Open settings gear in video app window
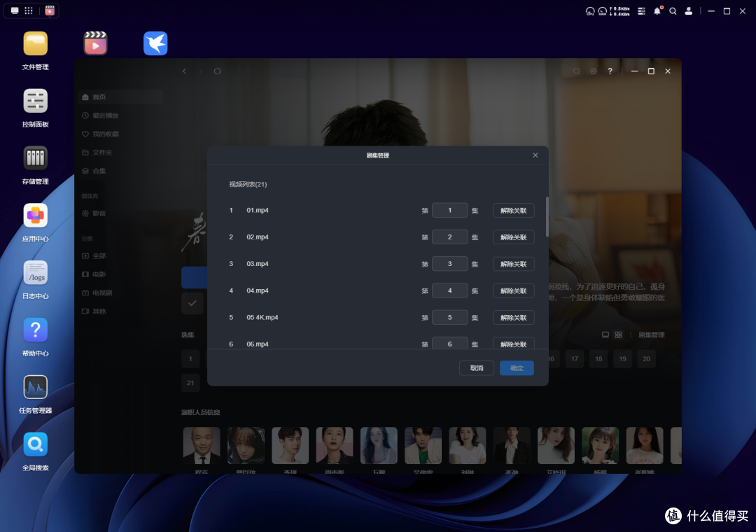756x532 pixels. coord(594,71)
